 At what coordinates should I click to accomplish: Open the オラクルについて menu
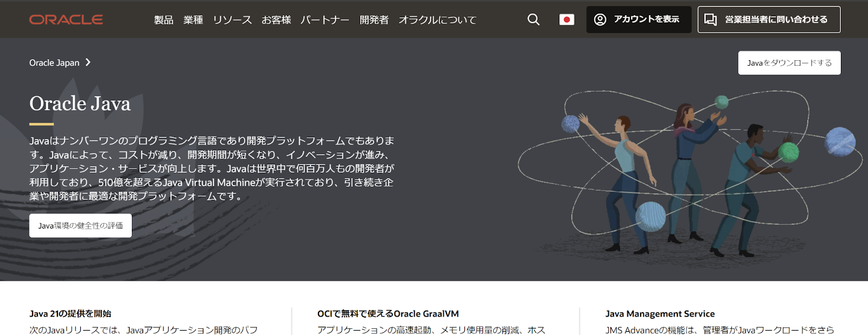pyautogui.click(x=437, y=20)
